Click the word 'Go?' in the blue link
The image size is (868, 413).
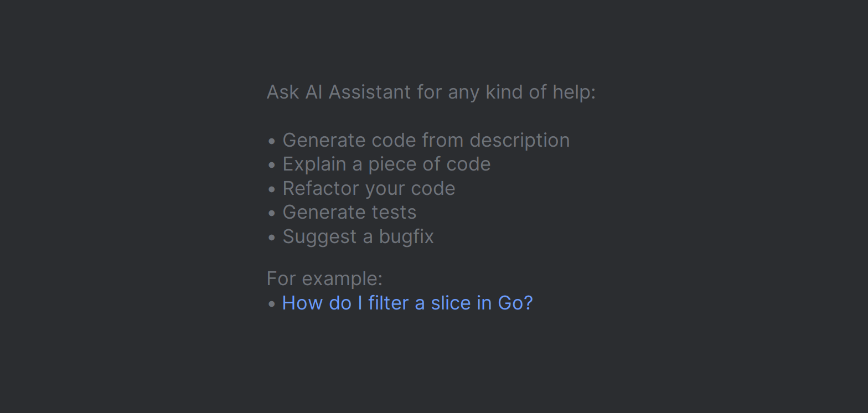coord(515,303)
